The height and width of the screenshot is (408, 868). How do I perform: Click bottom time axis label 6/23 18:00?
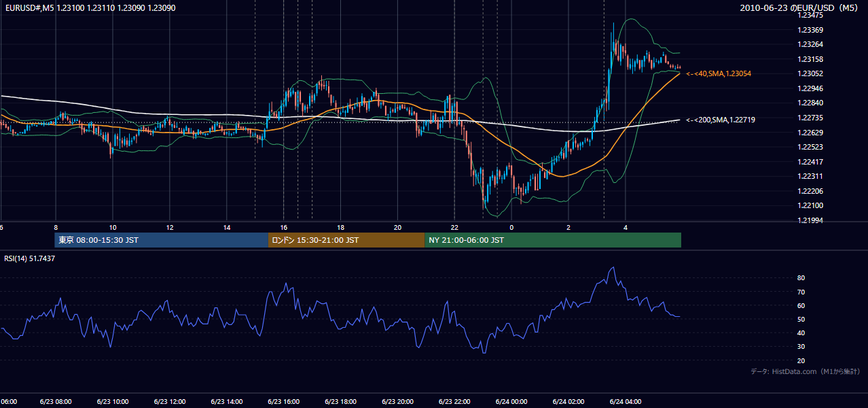[341, 401]
